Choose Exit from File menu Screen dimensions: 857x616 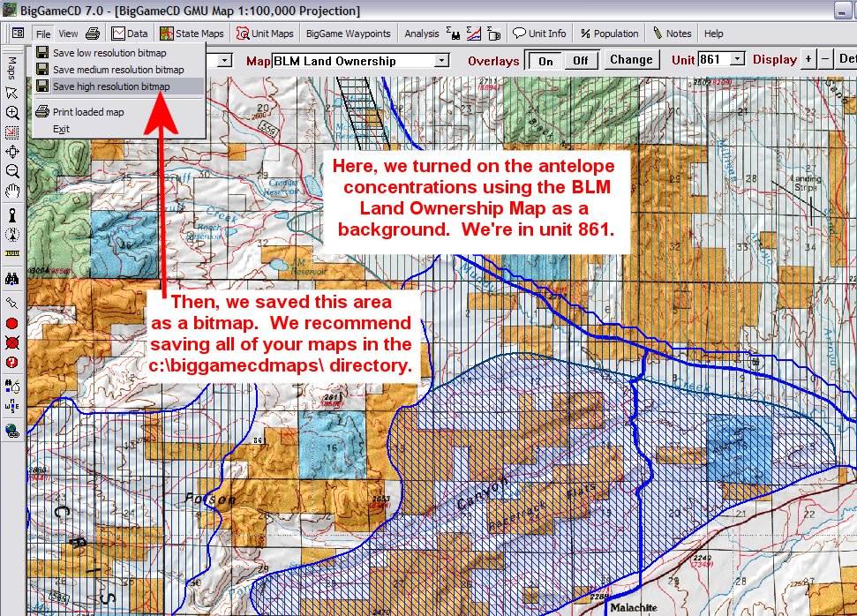click(x=119, y=129)
